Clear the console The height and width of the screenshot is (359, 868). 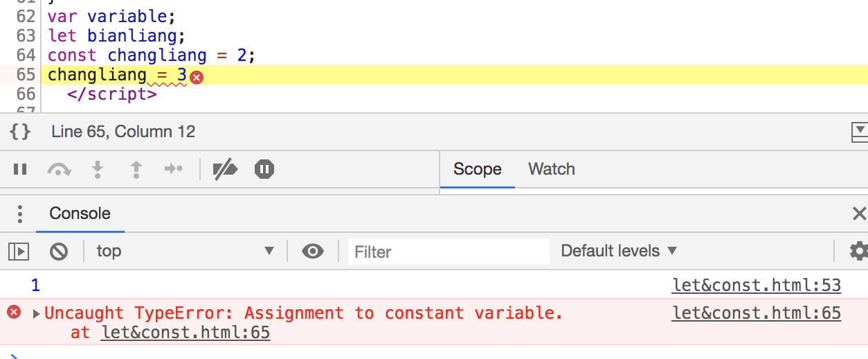click(x=59, y=251)
